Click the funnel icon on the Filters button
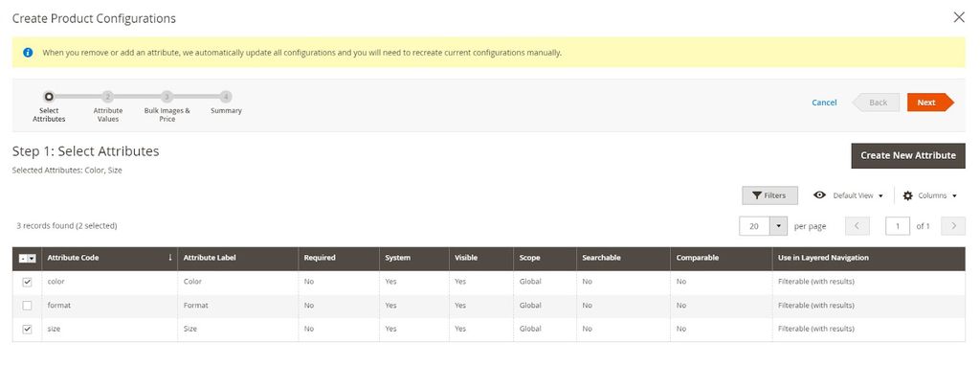The width and height of the screenshot is (980, 366). coord(756,195)
